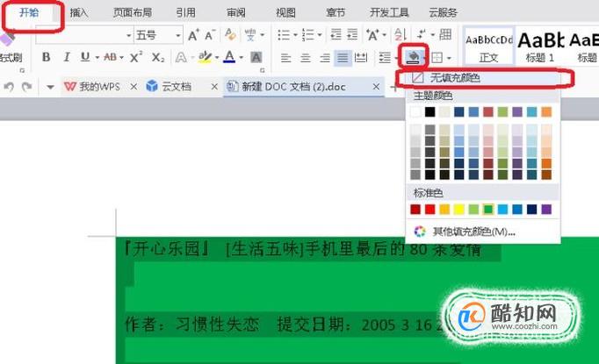Image resolution: width=599 pixels, height=364 pixels.
Task: Click the line spacing icon
Action: tap(385, 58)
